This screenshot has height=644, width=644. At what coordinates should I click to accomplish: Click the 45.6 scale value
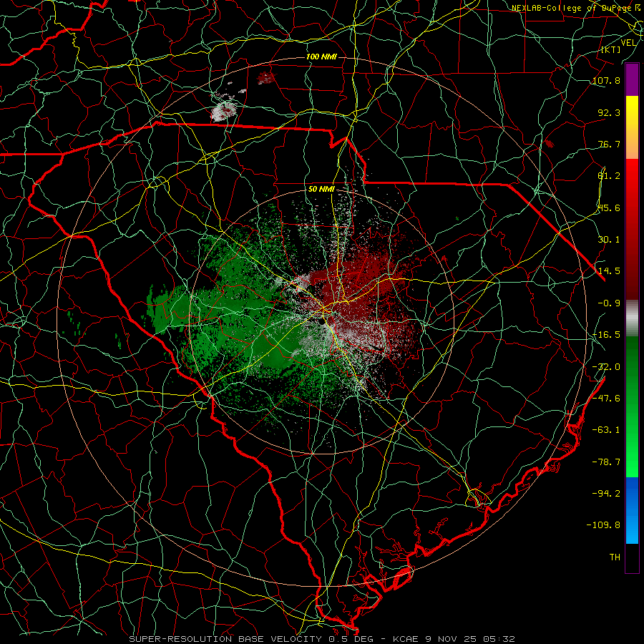(x=609, y=208)
